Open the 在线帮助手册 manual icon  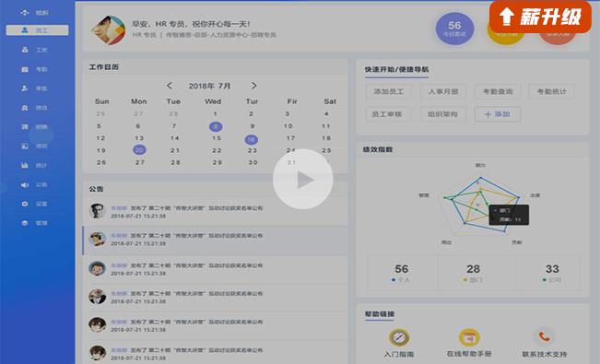pyautogui.click(x=469, y=337)
